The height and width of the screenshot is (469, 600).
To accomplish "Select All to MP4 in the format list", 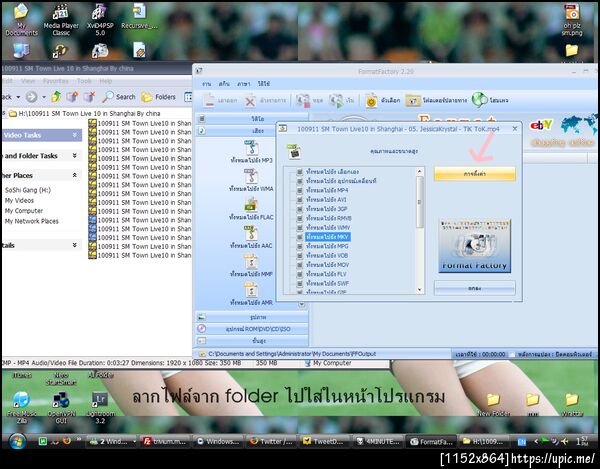I will click(327, 190).
